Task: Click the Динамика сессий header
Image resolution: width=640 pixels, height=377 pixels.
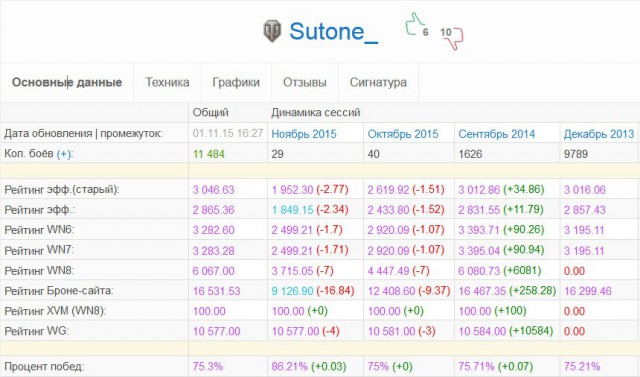Action: (316, 113)
